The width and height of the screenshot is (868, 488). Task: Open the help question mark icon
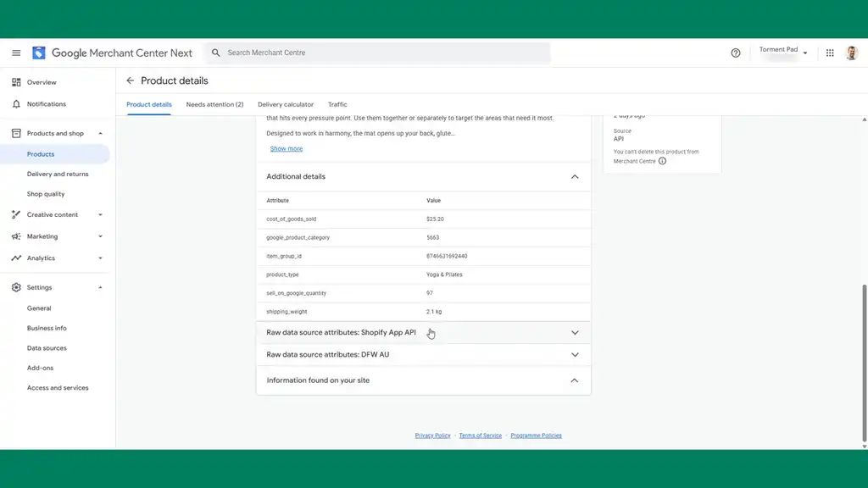coord(735,53)
